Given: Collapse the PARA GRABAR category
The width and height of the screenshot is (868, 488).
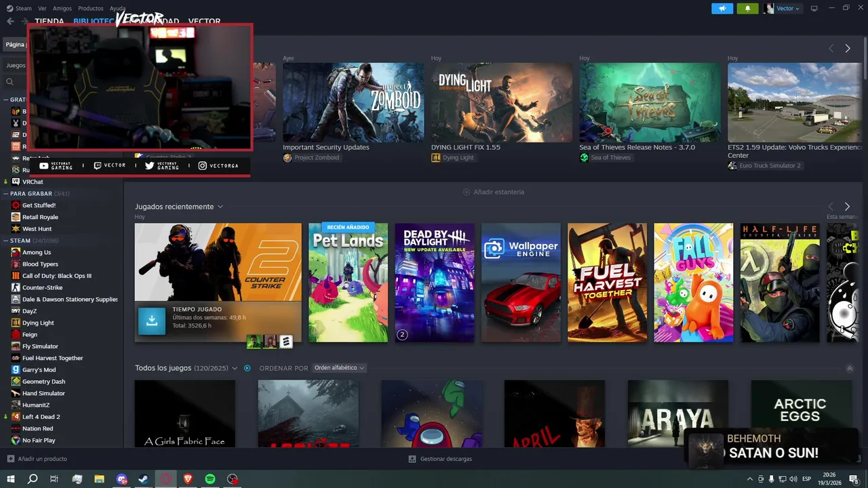Looking at the screenshot, I should pos(5,193).
